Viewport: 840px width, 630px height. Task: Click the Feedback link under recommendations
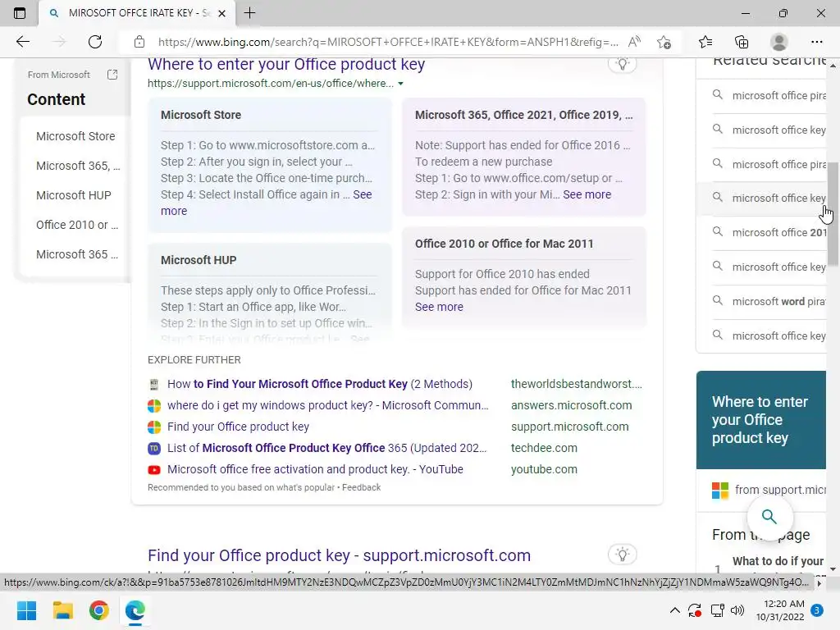(361, 487)
